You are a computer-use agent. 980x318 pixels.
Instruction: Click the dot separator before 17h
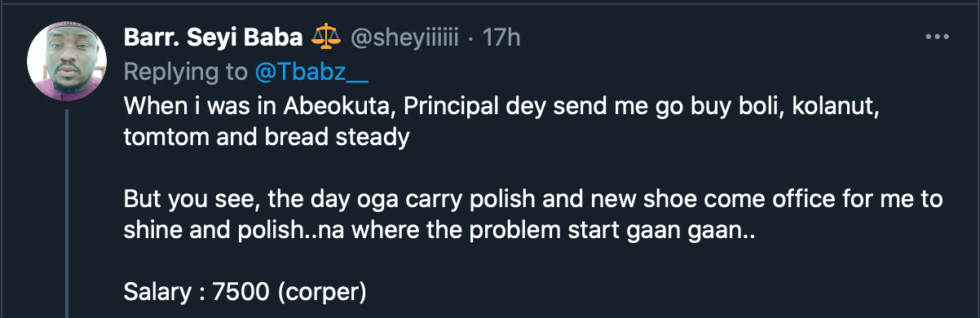471,38
